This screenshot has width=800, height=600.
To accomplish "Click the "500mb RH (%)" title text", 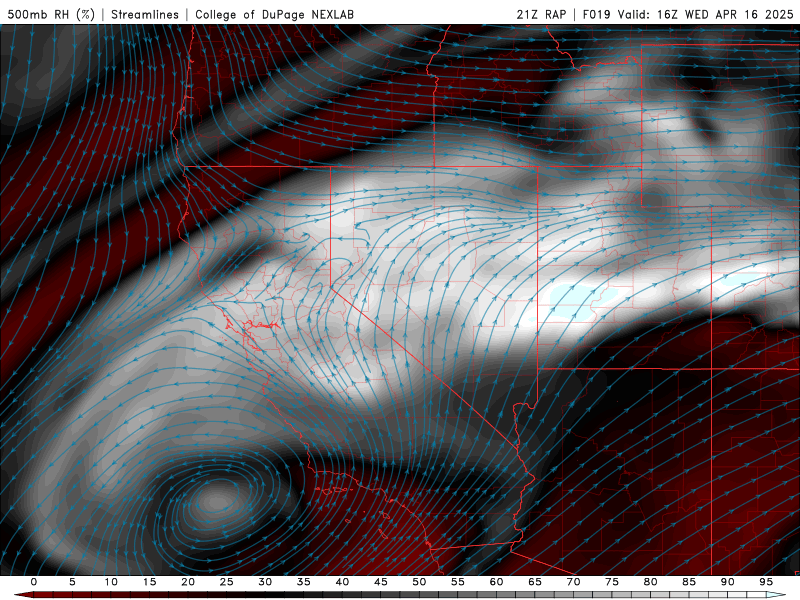I will coord(51,14).
